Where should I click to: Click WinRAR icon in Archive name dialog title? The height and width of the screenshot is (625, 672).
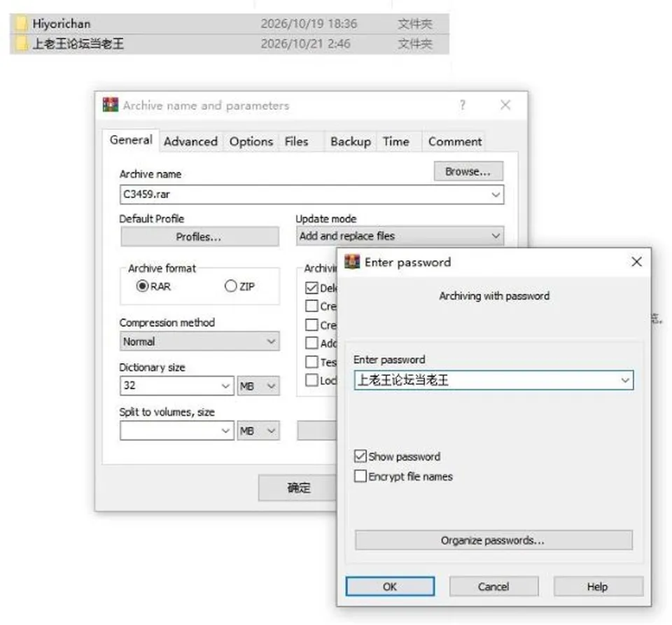[111, 105]
